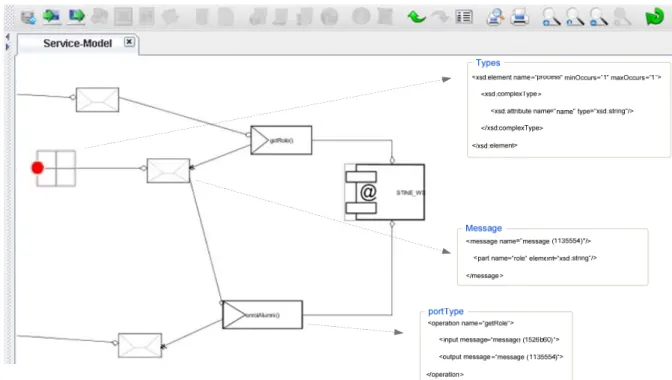Click the database icon in the toolbar
The image size is (672, 380).
[28, 18]
